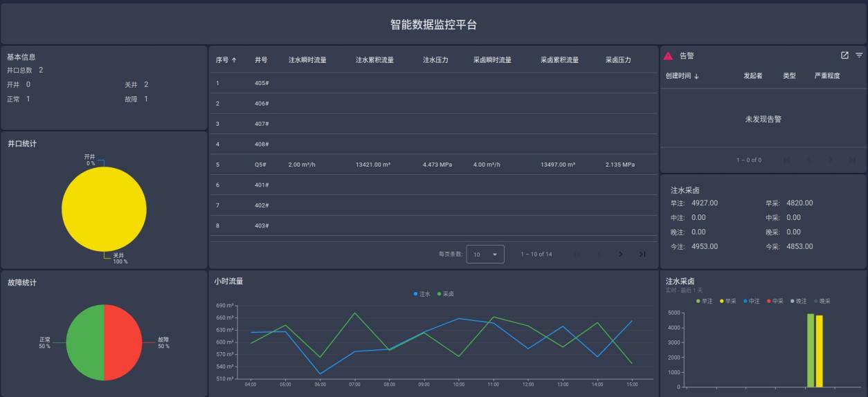Go to next page of well table
The width and height of the screenshot is (868, 397).
(620, 254)
